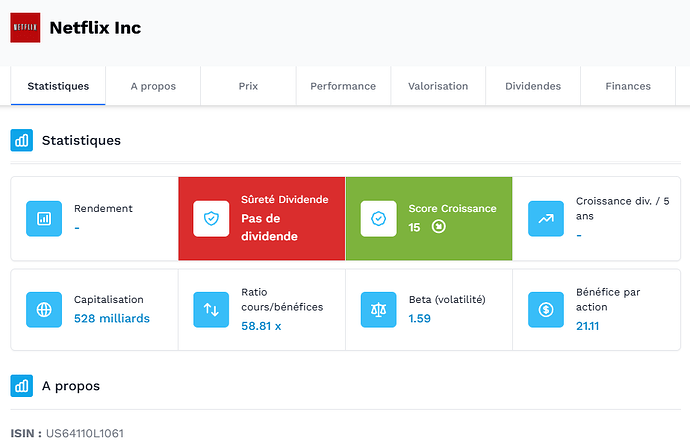The width and height of the screenshot is (690, 444).
Task: Click the Statistiques section bar-chart icon
Action: click(22, 140)
